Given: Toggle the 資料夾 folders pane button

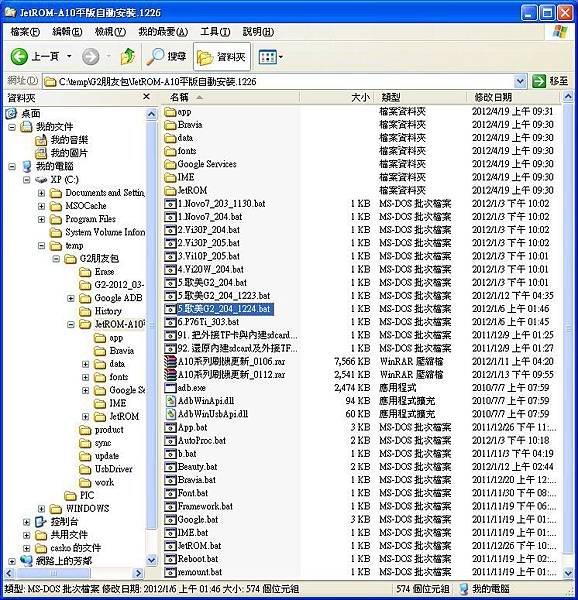Looking at the screenshot, I should [x=221, y=57].
